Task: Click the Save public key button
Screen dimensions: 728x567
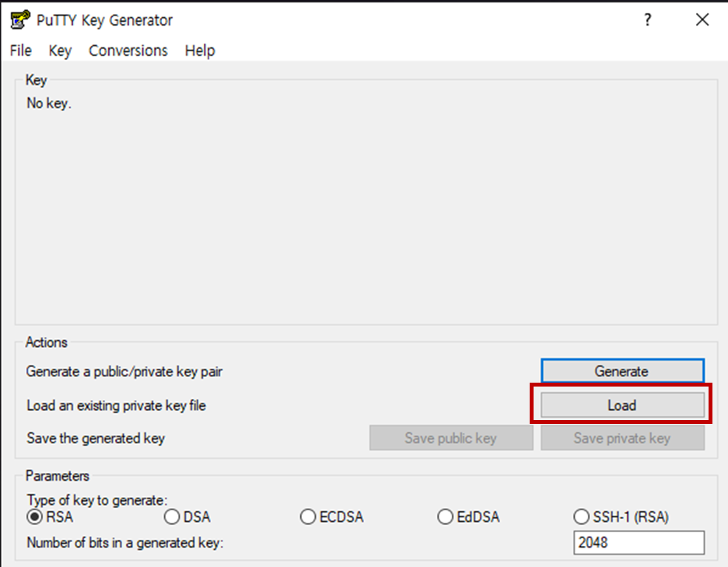Action: pos(451,438)
